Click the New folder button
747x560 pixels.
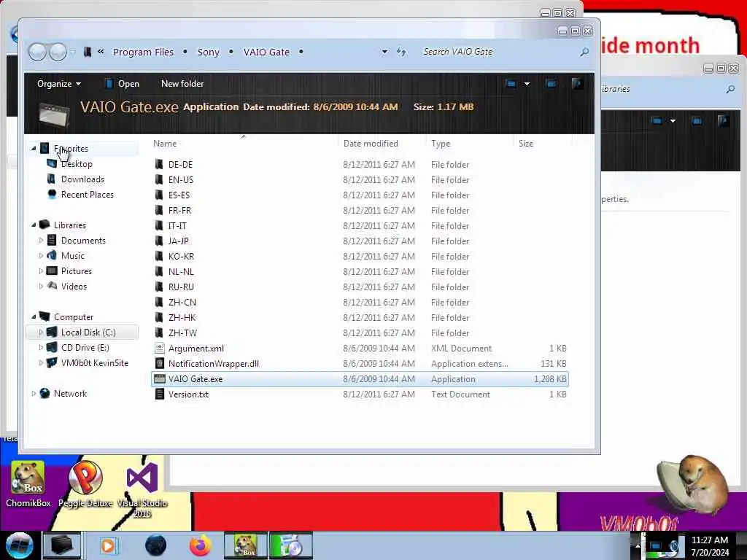point(182,84)
